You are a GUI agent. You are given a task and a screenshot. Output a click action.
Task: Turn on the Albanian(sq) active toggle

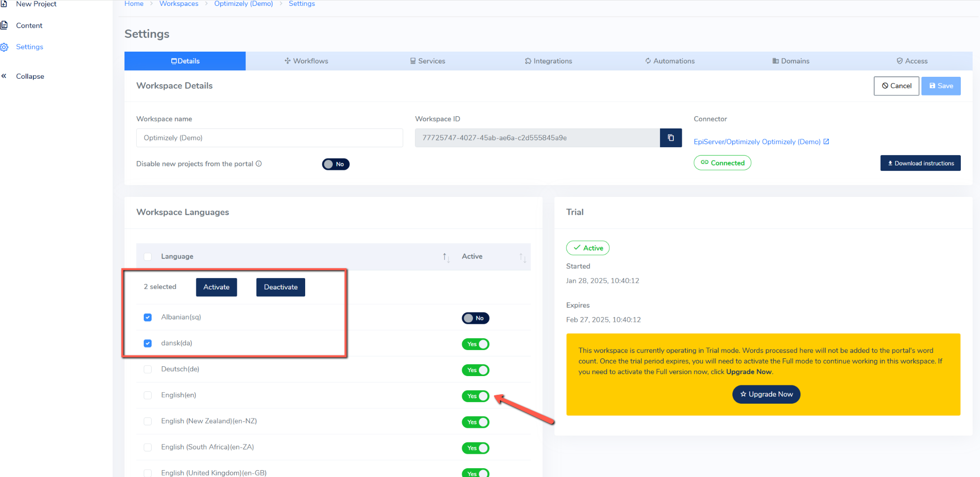click(475, 318)
